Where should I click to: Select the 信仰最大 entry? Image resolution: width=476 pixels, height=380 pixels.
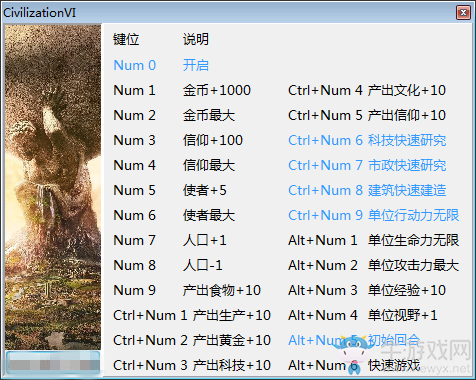(x=209, y=165)
